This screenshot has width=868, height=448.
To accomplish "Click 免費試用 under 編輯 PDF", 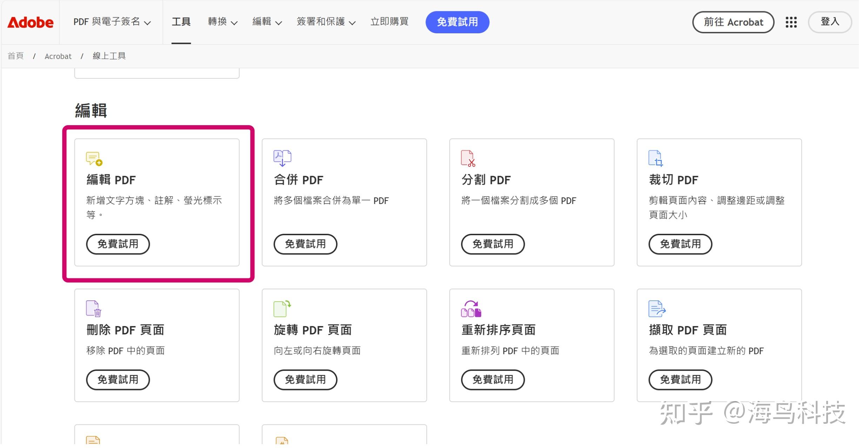I will [118, 244].
